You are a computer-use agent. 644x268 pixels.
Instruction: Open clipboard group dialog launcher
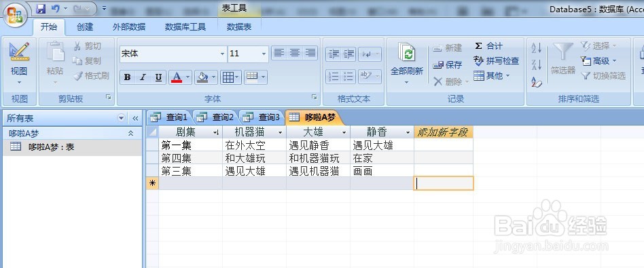109,97
